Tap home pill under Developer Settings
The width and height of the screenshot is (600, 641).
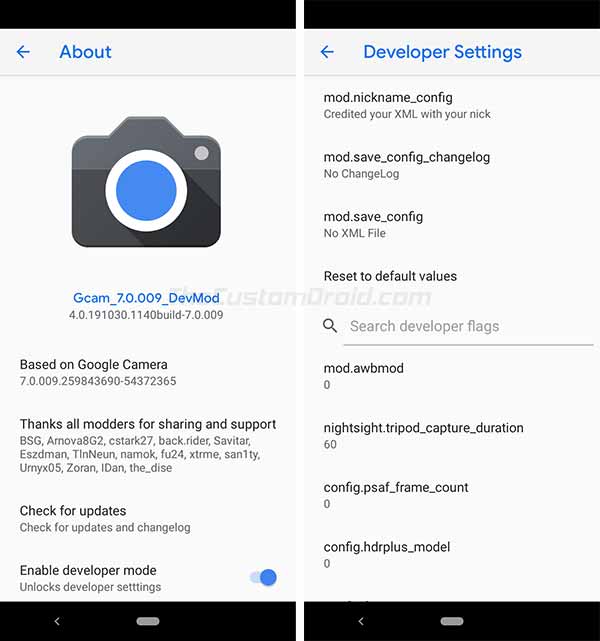[x=452, y=621]
